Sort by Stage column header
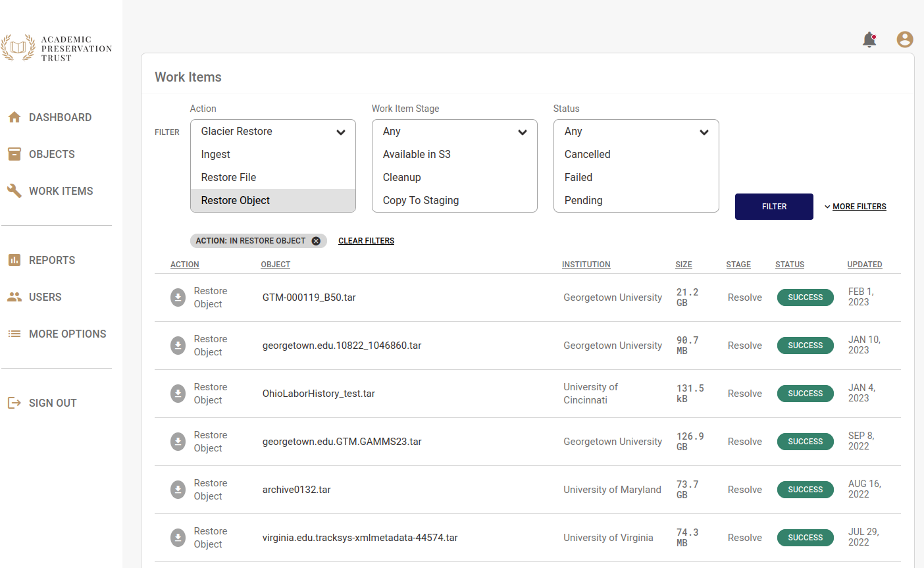The height and width of the screenshot is (568, 924). (738, 265)
